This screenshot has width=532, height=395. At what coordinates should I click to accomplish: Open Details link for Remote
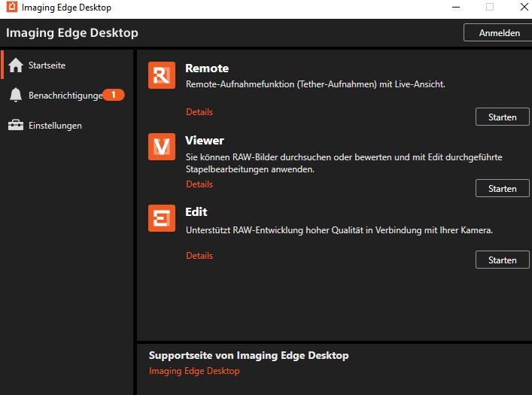pos(199,112)
